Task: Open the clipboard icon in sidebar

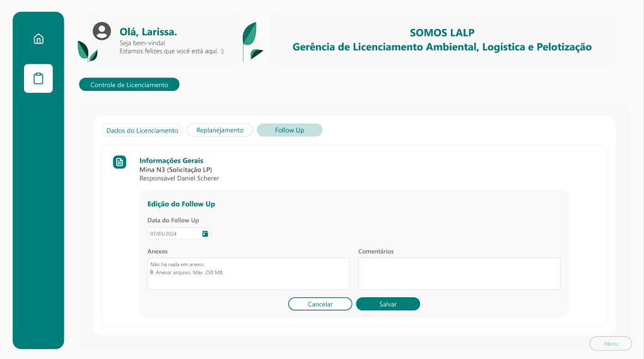Action: pyautogui.click(x=38, y=78)
